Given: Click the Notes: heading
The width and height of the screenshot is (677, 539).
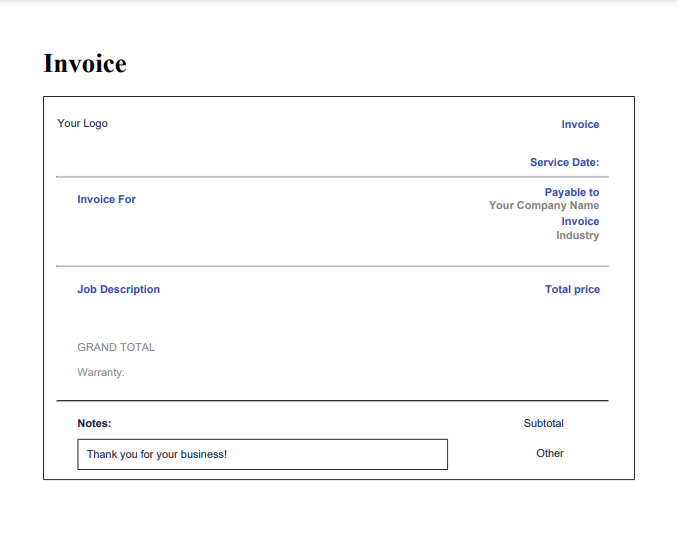Looking at the screenshot, I should point(94,423).
